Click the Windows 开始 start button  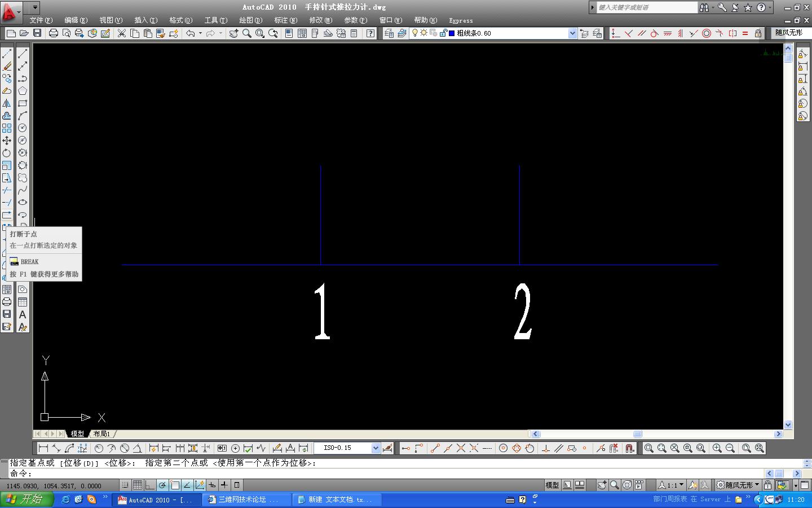pyautogui.click(x=27, y=500)
